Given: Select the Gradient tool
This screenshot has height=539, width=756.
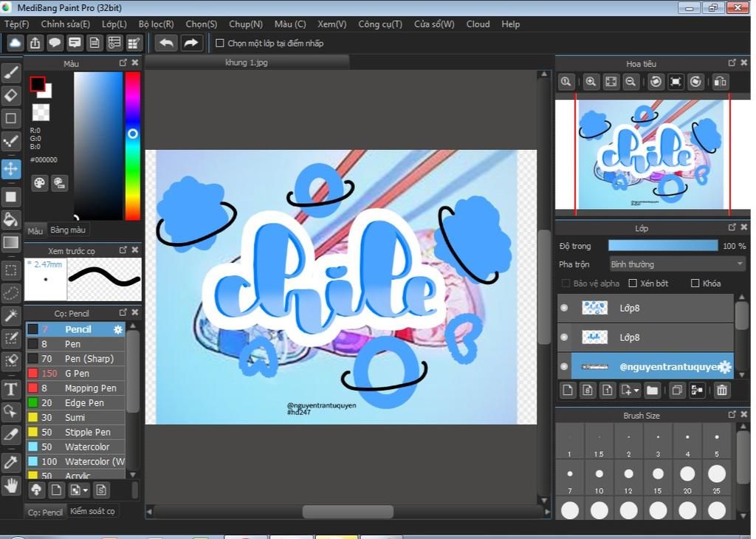Looking at the screenshot, I should (x=11, y=242).
